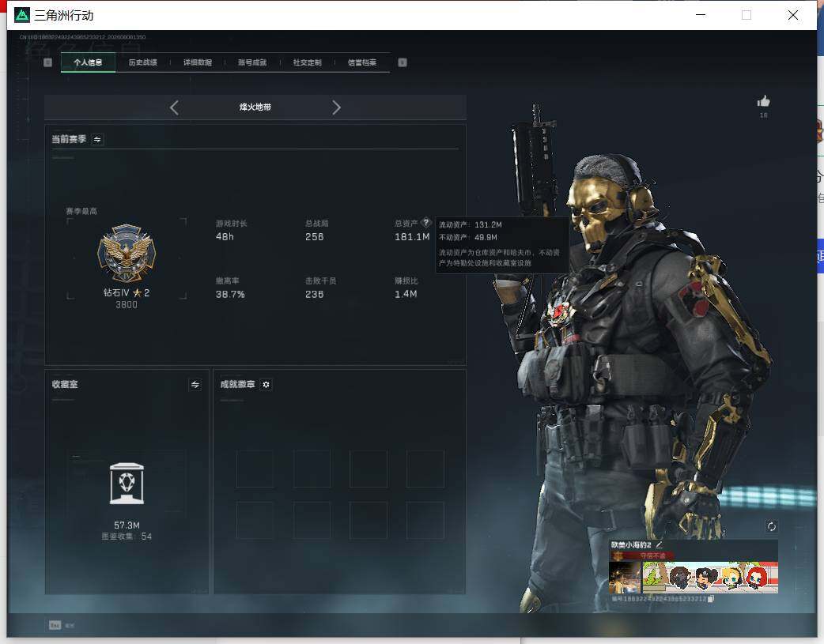The image size is (824, 644).
Task: Click the 236 operators defeated value
Action: click(314, 294)
